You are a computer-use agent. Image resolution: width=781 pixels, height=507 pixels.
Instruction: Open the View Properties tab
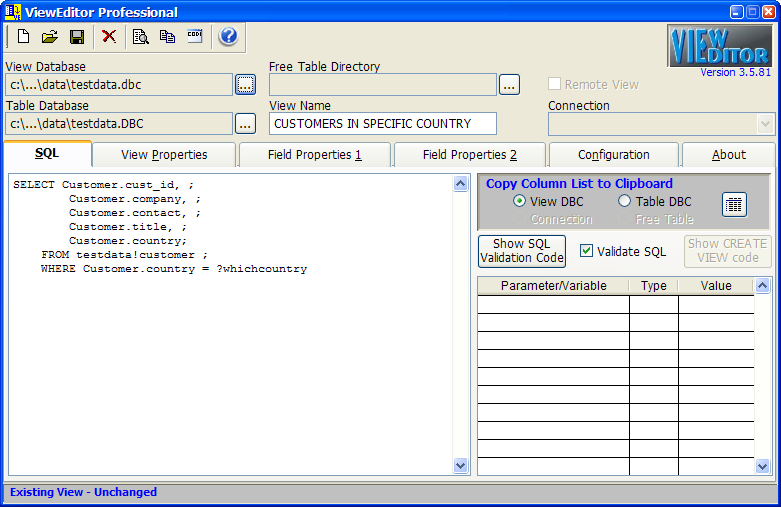(164, 155)
